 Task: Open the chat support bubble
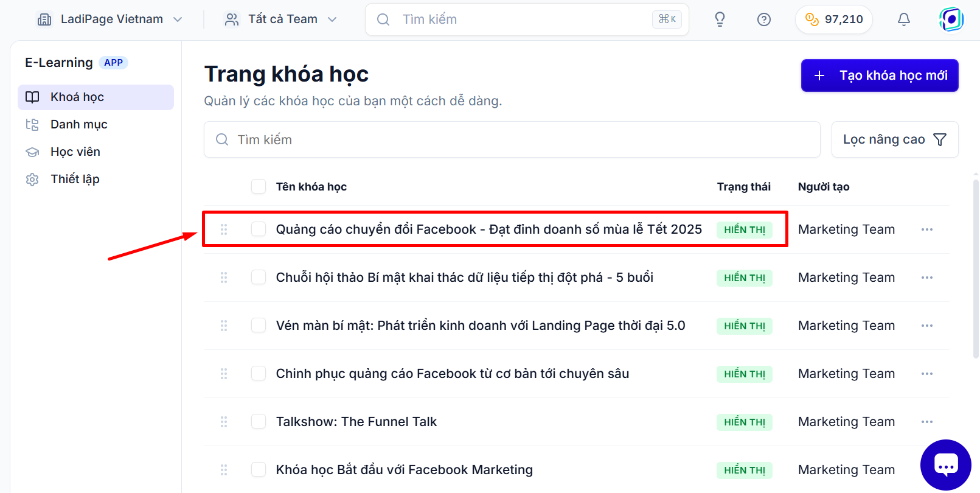click(x=946, y=465)
